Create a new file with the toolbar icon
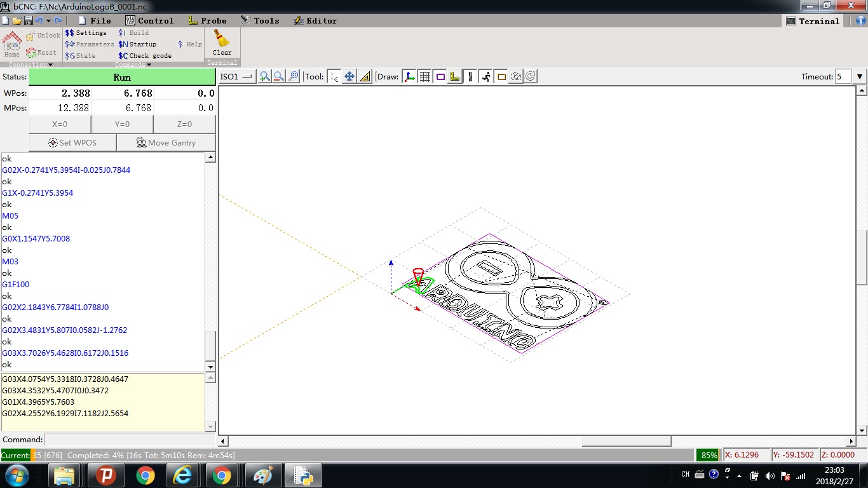This screenshot has height=488, width=868. pos(6,21)
